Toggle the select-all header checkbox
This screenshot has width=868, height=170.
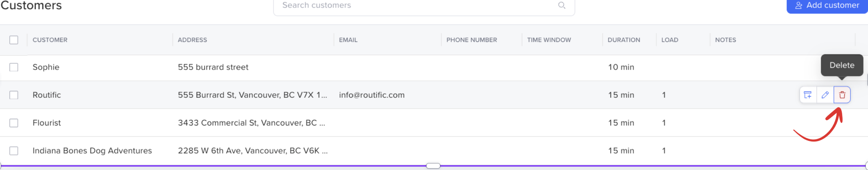point(14,40)
